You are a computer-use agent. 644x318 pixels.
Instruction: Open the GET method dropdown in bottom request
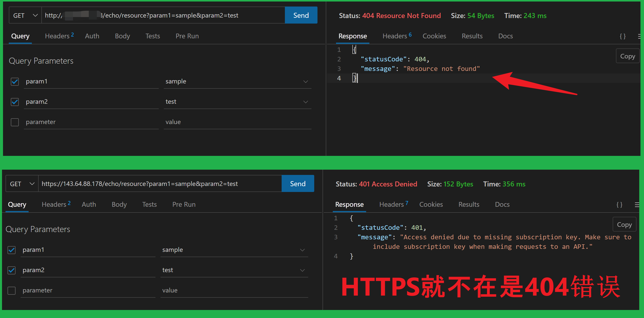click(22, 184)
